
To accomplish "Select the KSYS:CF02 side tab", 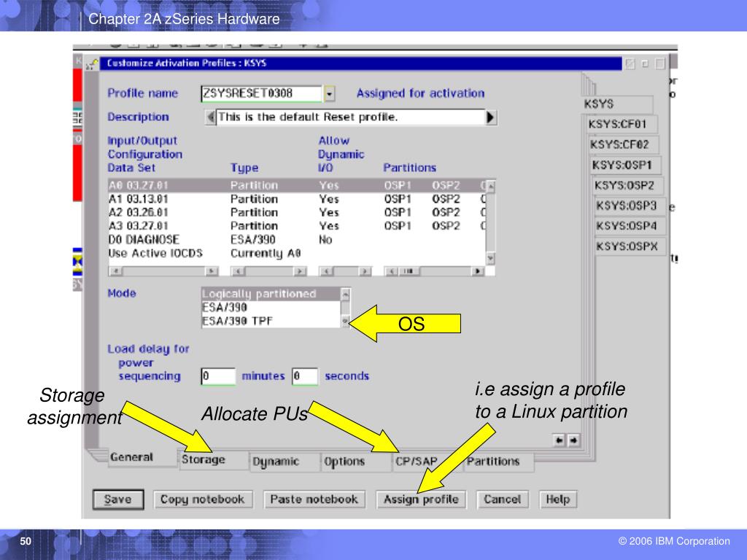I will click(x=623, y=145).
